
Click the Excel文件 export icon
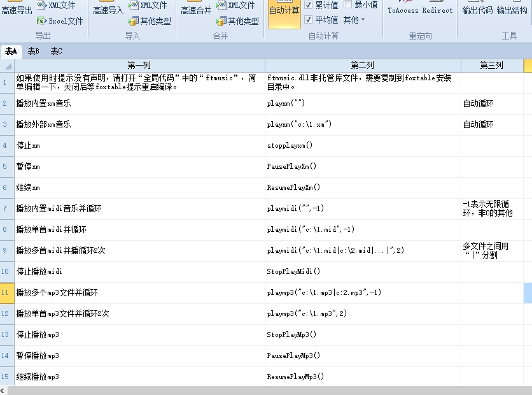tap(41, 21)
